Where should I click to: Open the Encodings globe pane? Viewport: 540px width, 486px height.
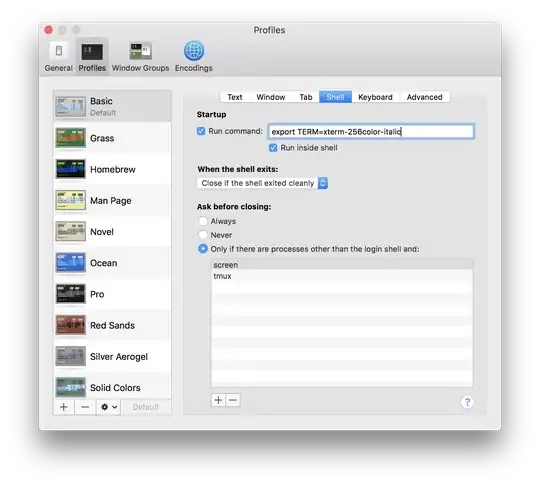tap(194, 57)
